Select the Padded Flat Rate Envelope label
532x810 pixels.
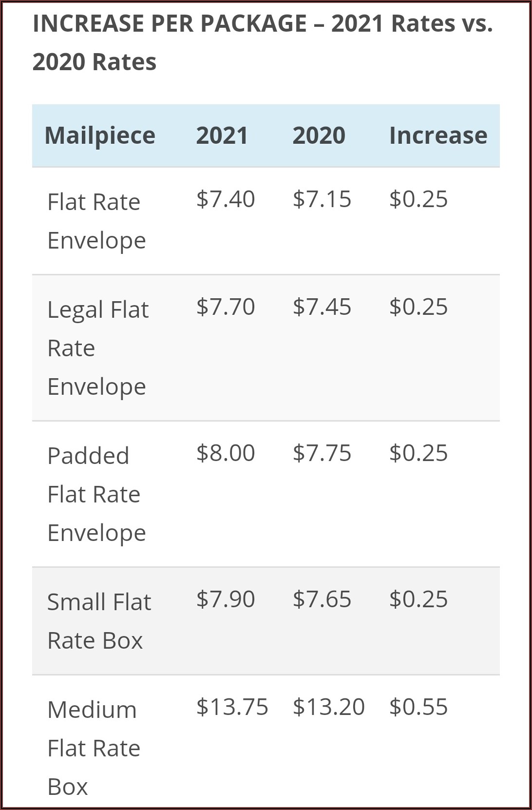pos(96,494)
